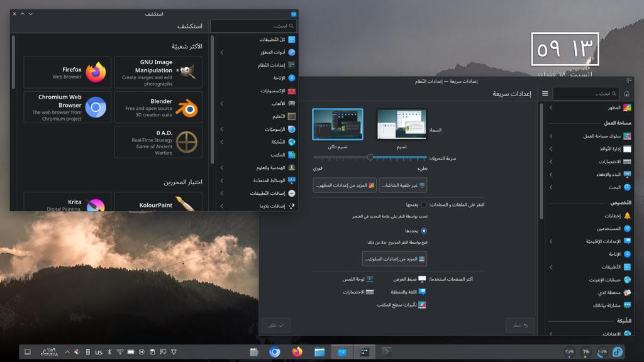Expand أدوات المطوّر category in Discover

click(222, 52)
